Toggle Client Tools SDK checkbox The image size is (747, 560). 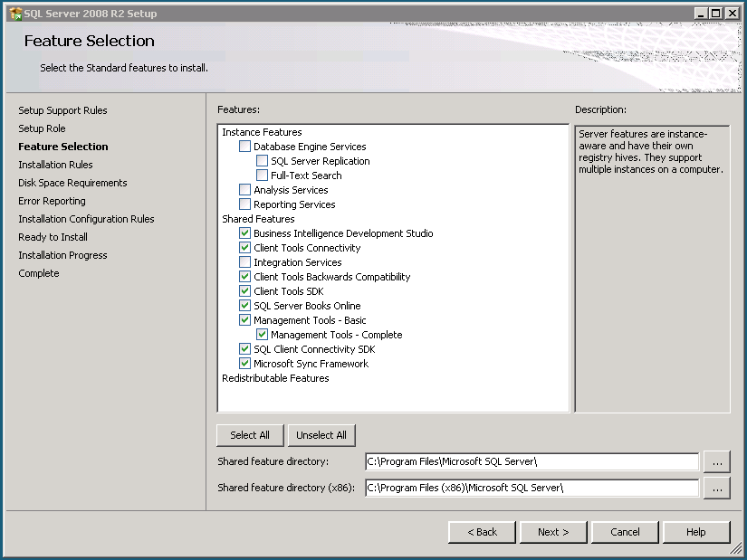(244, 291)
